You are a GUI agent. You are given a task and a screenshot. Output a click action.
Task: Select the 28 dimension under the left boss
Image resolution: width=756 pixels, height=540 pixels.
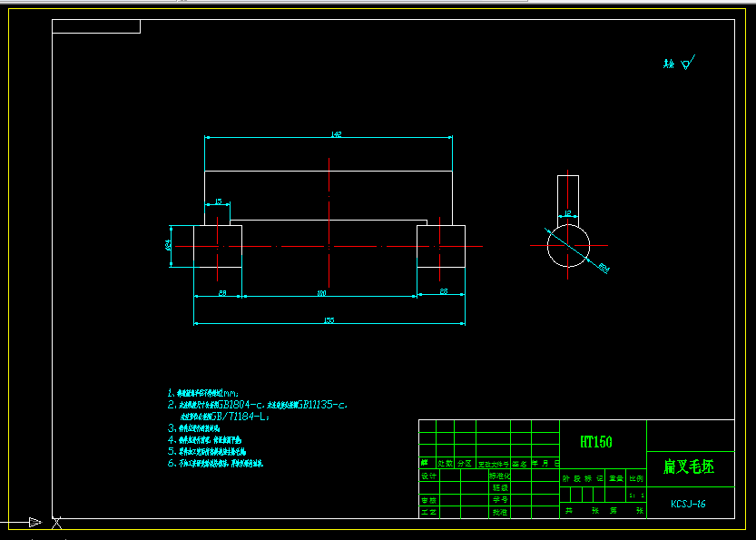pyautogui.click(x=222, y=292)
